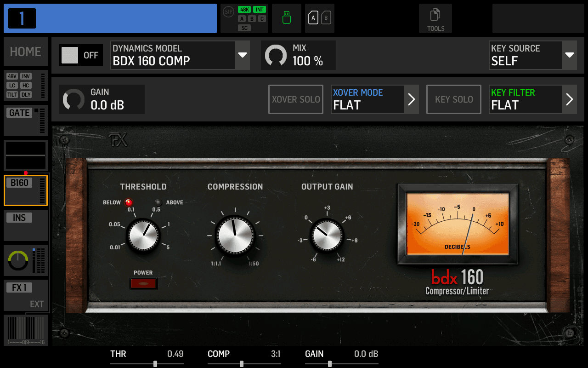This screenshot has height=368, width=588.
Task: Toggle XOVER SOLO
Action: pyautogui.click(x=296, y=99)
